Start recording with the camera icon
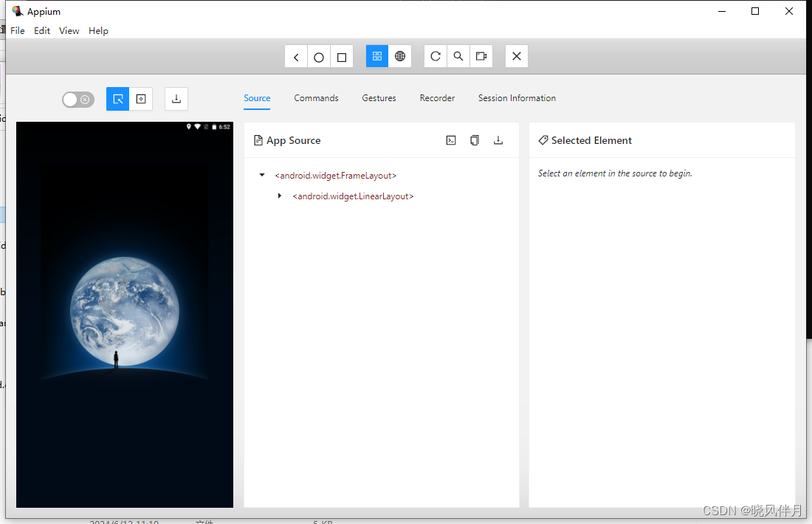This screenshot has height=524, width=812. point(481,56)
